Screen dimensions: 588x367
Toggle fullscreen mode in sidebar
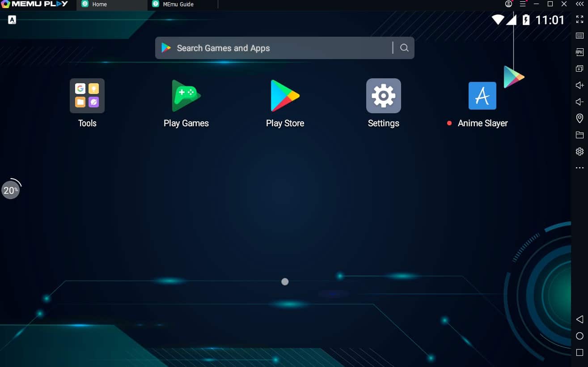(580, 19)
